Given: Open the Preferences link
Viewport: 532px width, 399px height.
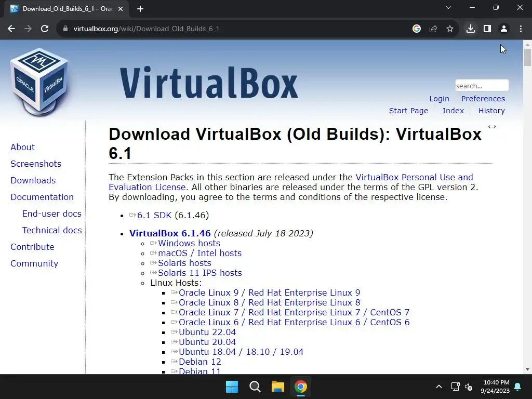Looking at the screenshot, I should point(483,99).
